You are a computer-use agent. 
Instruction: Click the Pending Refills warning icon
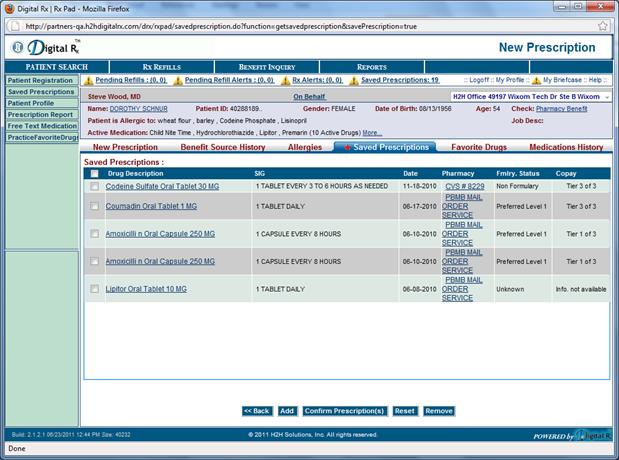point(89,79)
